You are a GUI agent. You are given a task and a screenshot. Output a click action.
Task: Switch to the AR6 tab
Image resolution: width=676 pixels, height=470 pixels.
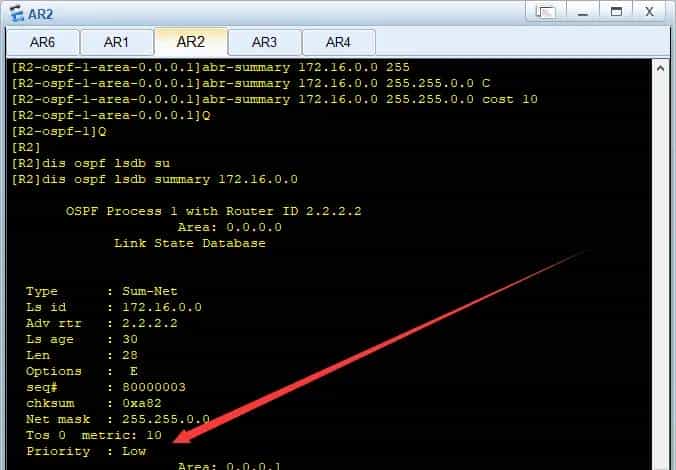(43, 42)
